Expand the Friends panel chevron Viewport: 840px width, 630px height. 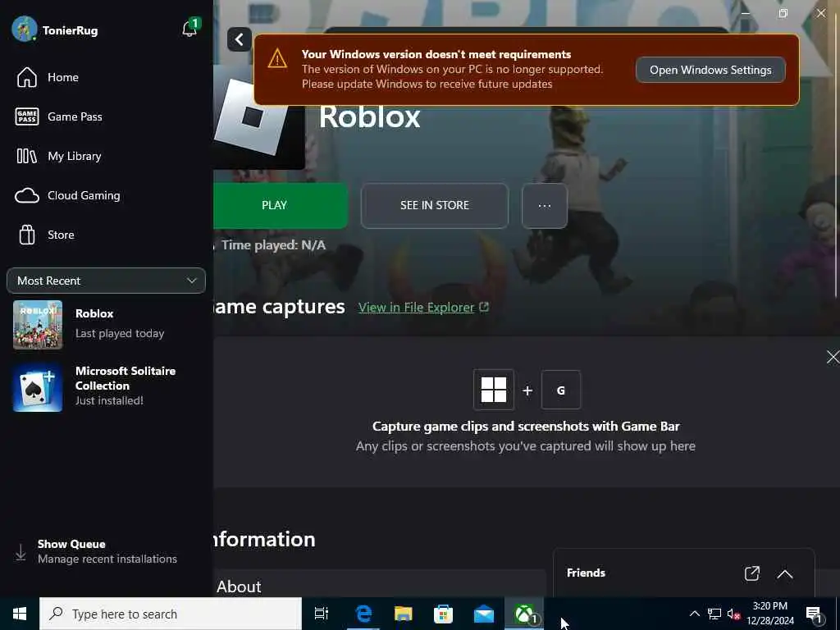(x=785, y=573)
